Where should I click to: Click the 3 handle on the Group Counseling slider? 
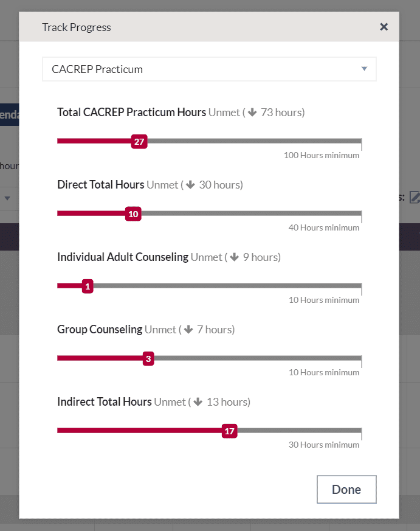click(x=148, y=358)
